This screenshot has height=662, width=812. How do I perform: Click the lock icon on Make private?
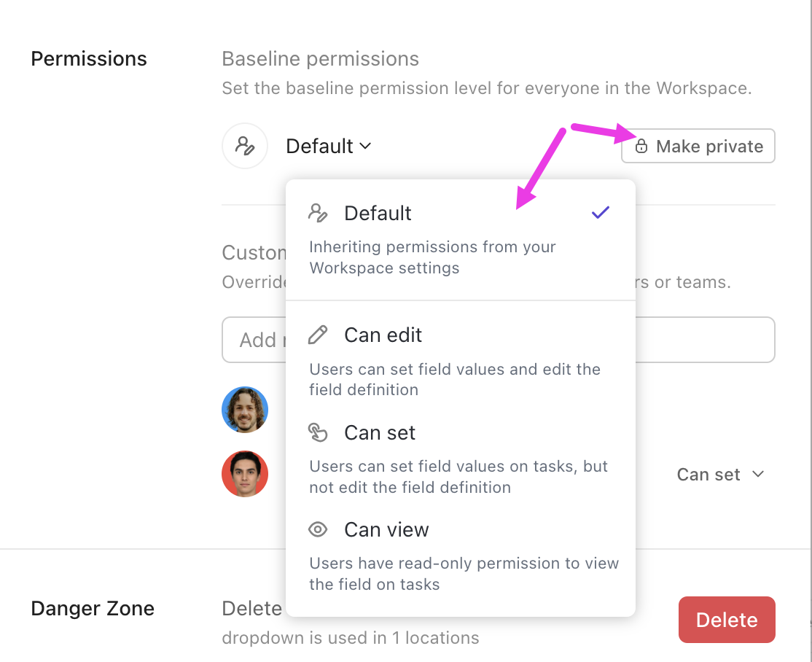coord(641,146)
